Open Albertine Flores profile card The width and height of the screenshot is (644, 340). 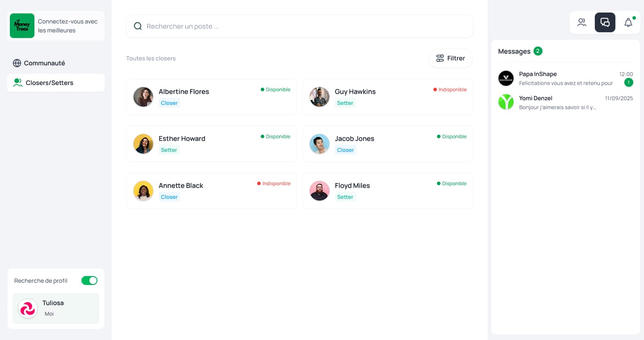point(211,97)
